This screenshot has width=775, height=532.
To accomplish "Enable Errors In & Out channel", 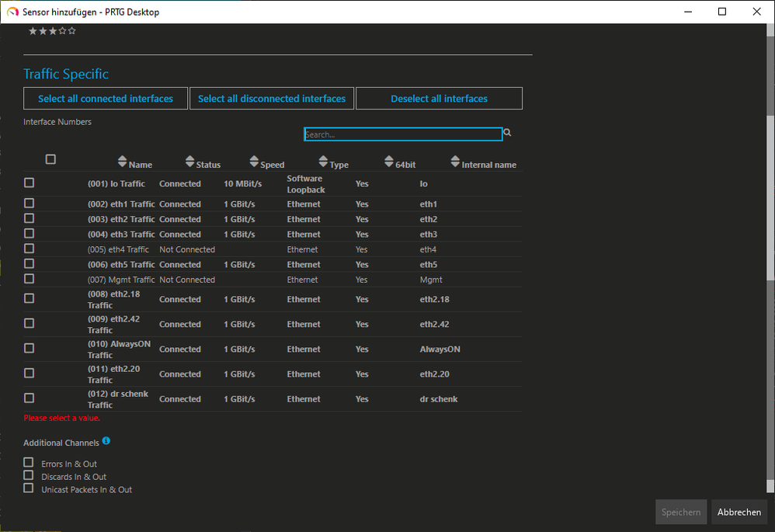I will [x=29, y=463].
